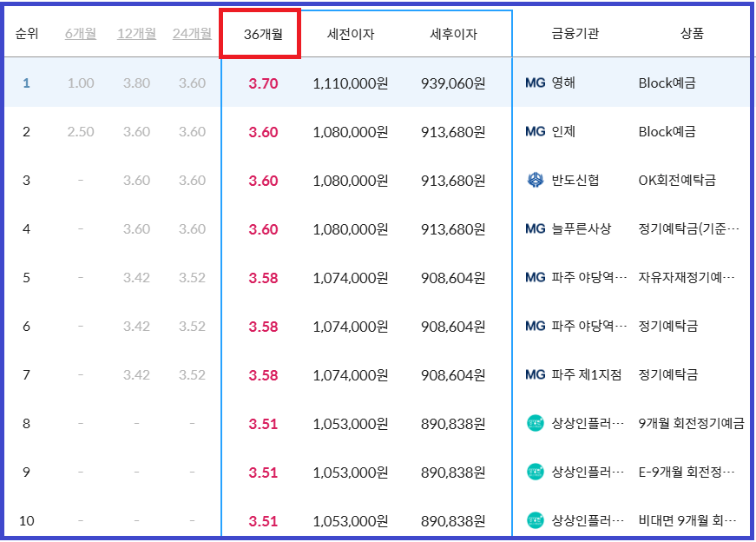
Task: Click the 939,060원 after-tax interest
Action: [453, 83]
